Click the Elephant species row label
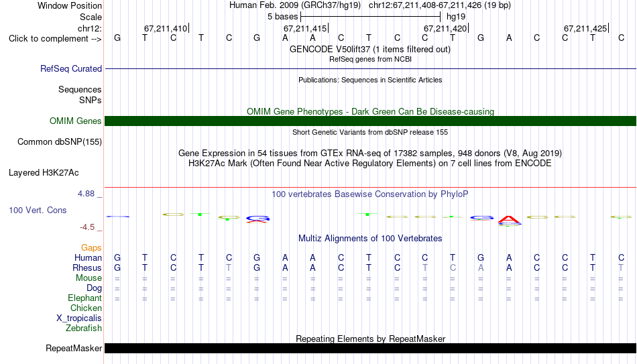Screen dimensions: 637x364 click(x=84, y=298)
